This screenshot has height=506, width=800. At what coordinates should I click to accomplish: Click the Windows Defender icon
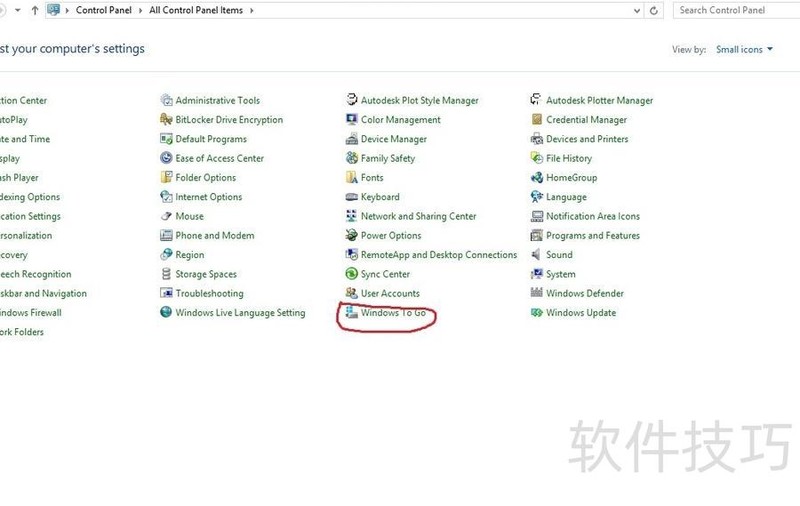[536, 293]
